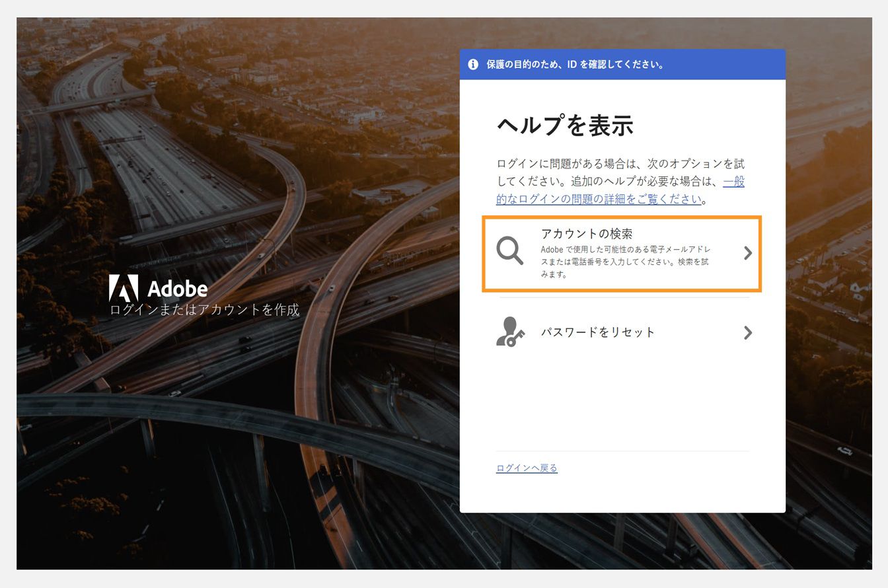Click the ID 確認 notification banner
The width and height of the screenshot is (888, 588).
coord(624,64)
